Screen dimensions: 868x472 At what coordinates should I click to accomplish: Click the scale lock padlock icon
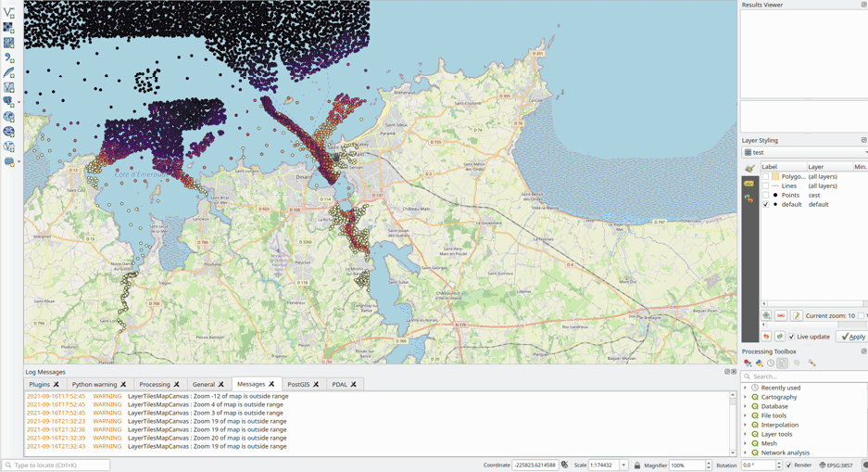click(637, 466)
